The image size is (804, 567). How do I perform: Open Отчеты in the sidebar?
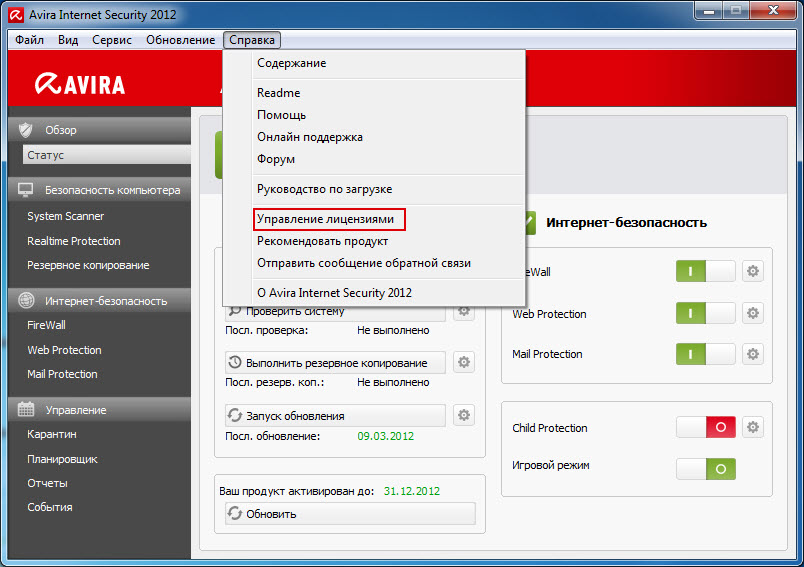(x=47, y=483)
